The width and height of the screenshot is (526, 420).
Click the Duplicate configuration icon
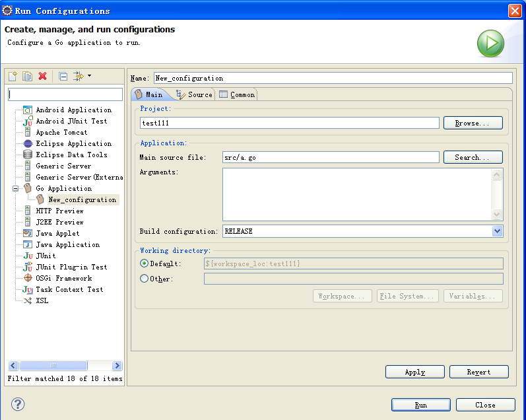point(27,76)
